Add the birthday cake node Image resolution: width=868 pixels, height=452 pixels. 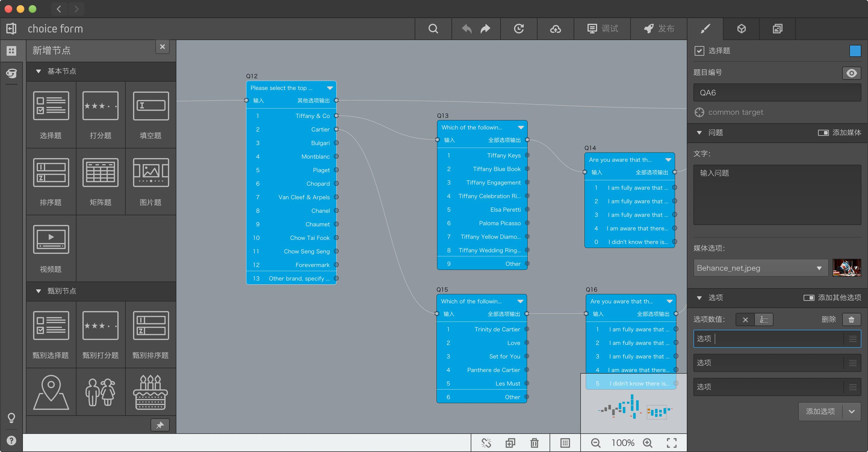point(150,392)
